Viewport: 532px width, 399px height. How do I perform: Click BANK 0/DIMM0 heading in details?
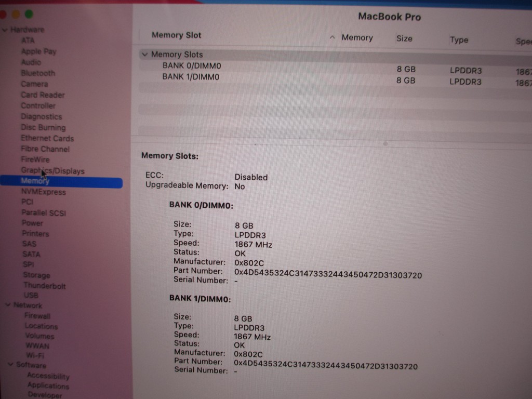point(201,205)
